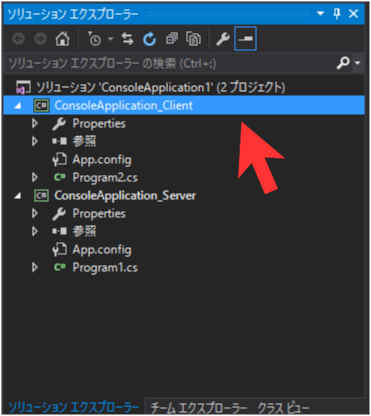
Task: Click Properties wrench icon under ConsoleApplication_Server
Action: point(59,214)
